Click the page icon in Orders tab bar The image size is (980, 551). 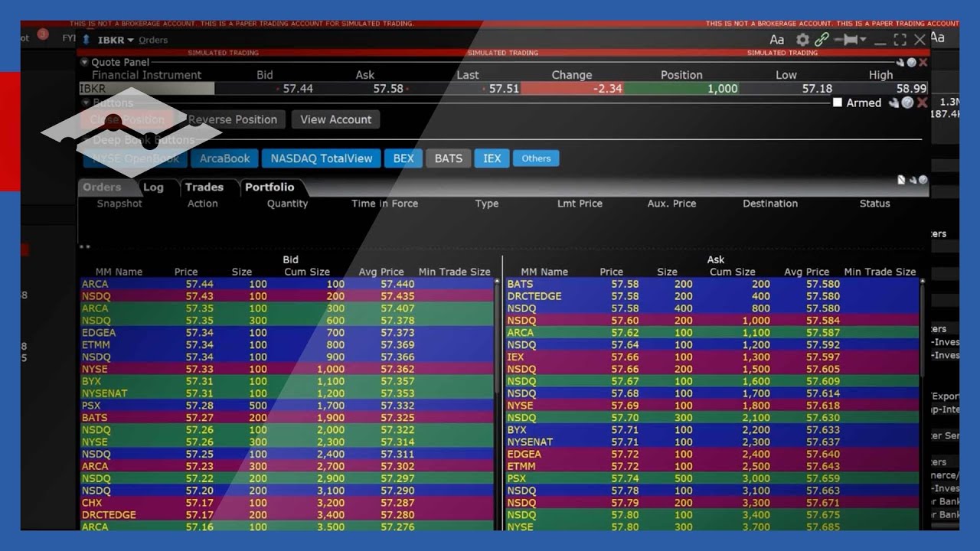[902, 181]
